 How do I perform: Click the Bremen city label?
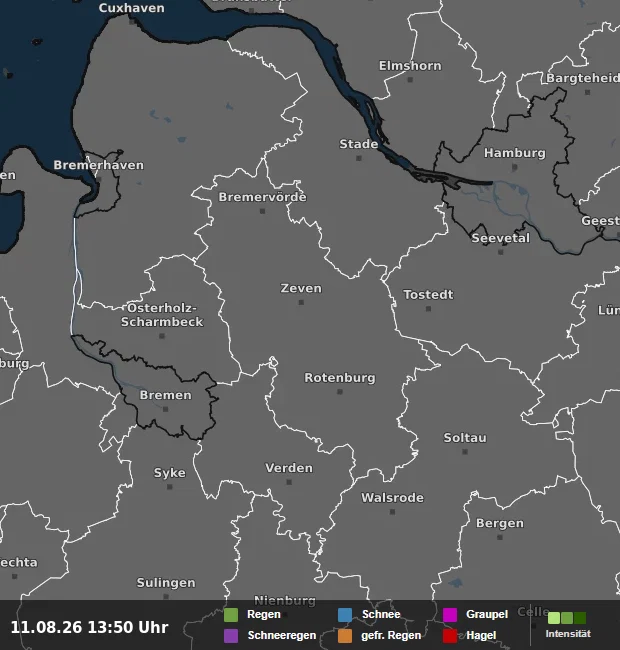166,395
